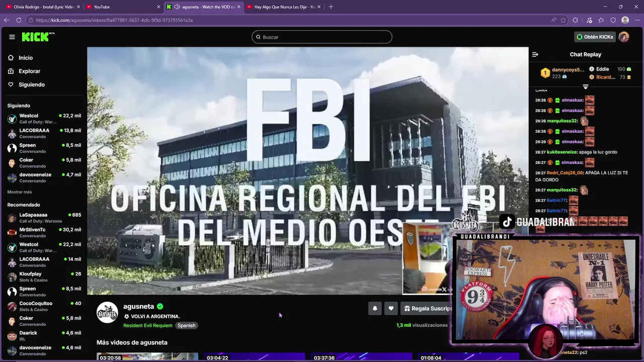Add this page to favorites star

click(x=563, y=20)
